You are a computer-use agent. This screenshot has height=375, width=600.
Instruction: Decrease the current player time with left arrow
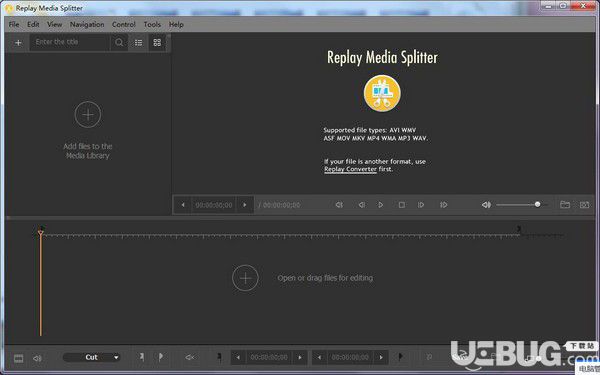(183, 205)
